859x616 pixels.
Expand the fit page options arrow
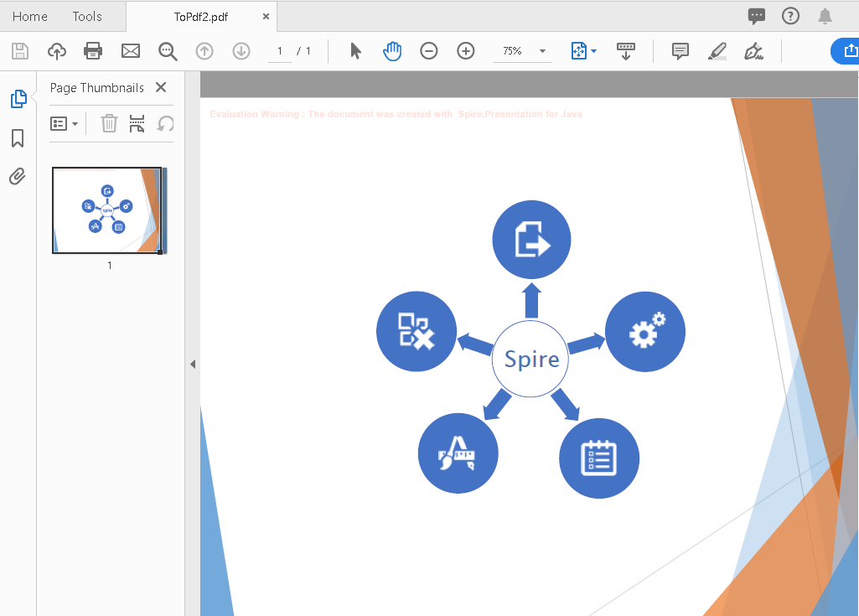tap(594, 51)
